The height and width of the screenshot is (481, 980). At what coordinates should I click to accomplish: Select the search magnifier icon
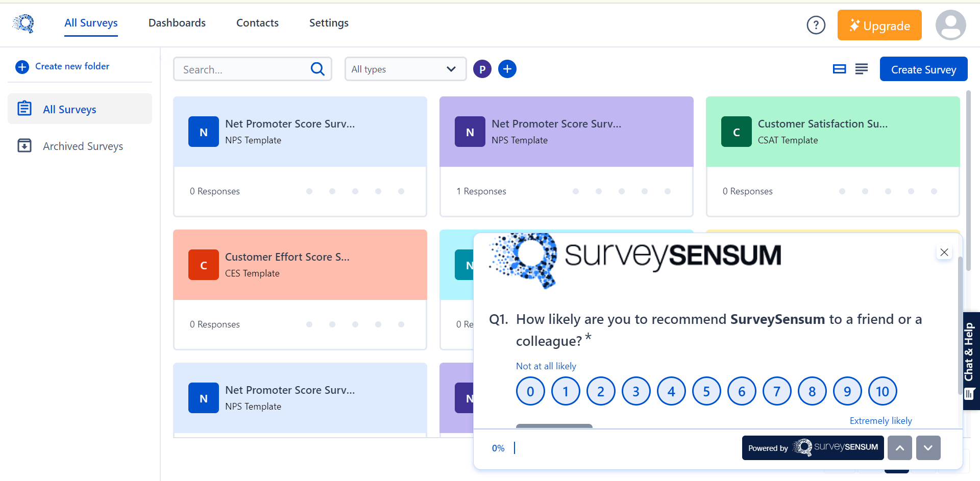317,69
